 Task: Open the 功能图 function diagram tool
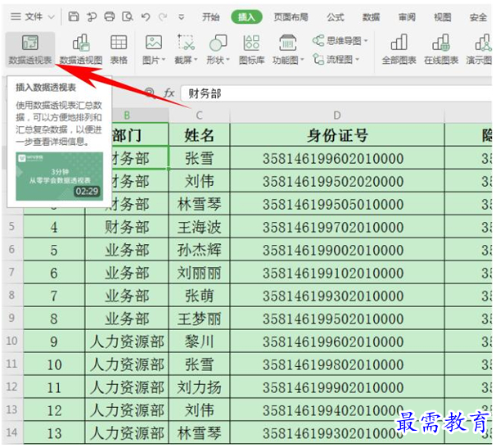(x=288, y=49)
